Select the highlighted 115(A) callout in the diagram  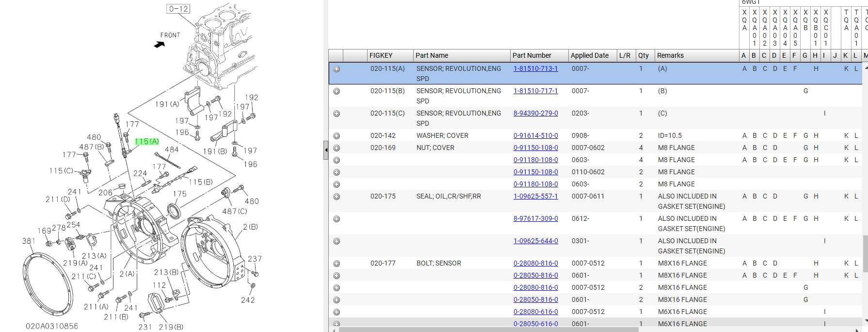(x=147, y=142)
